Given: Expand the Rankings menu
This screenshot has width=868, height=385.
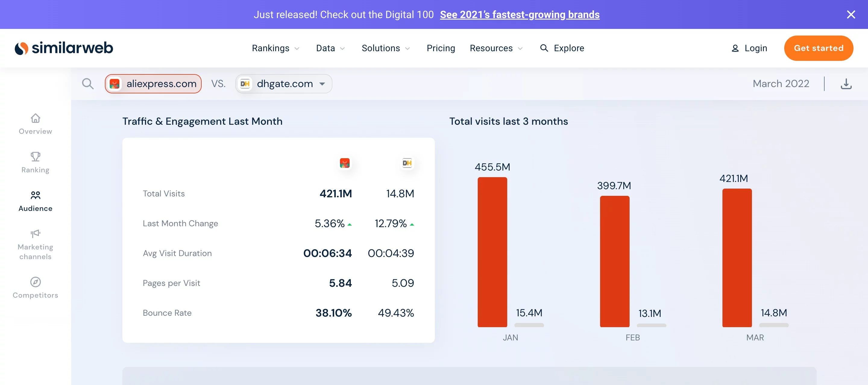Looking at the screenshot, I should coord(276,48).
